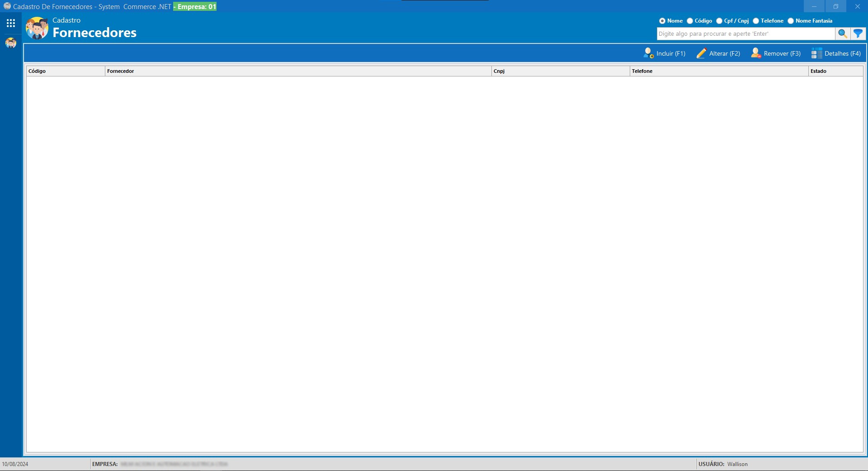Screen dimensions: 868x471
Task: Click the Cnpj column header
Action: (x=560, y=71)
